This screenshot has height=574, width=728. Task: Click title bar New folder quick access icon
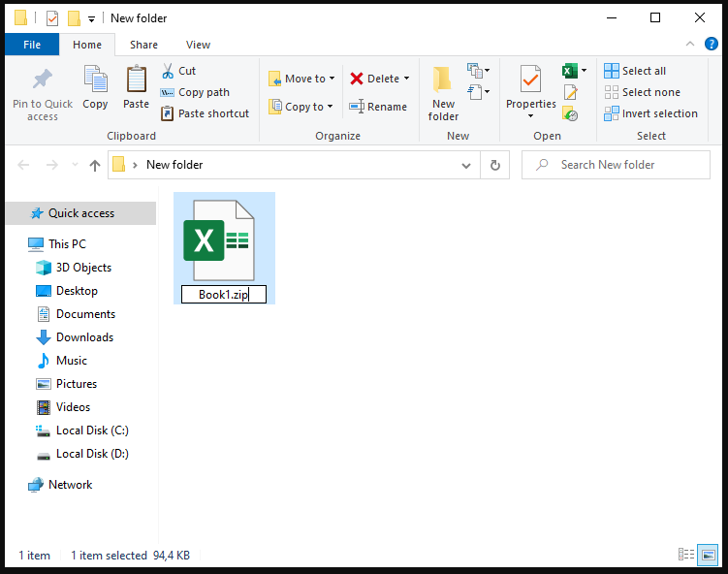tap(74, 18)
